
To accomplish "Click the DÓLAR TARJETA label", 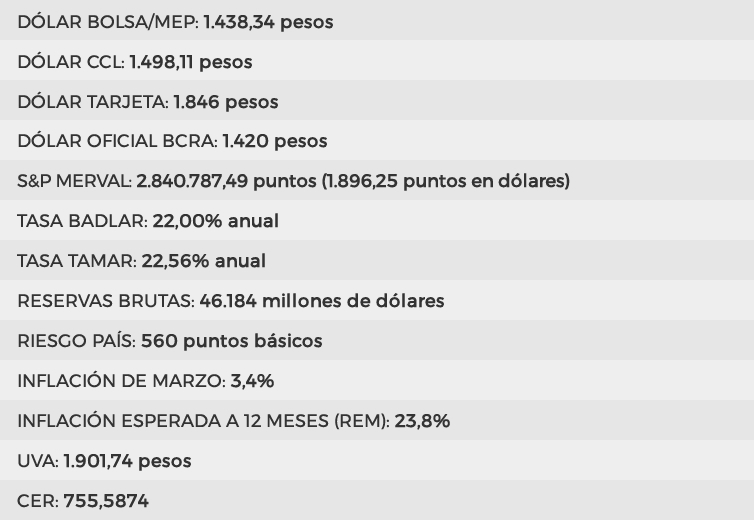I will [x=93, y=102].
